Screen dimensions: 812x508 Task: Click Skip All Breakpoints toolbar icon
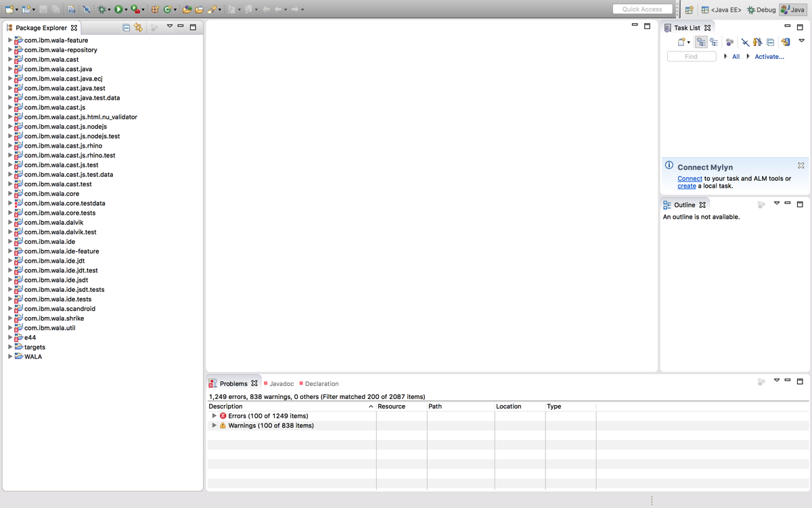[x=86, y=9]
